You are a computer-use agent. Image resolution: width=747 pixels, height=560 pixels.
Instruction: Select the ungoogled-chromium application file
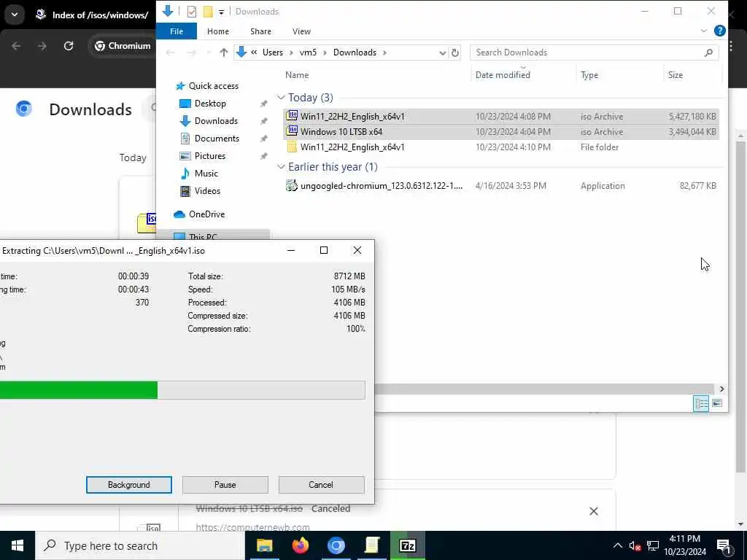click(x=500, y=186)
